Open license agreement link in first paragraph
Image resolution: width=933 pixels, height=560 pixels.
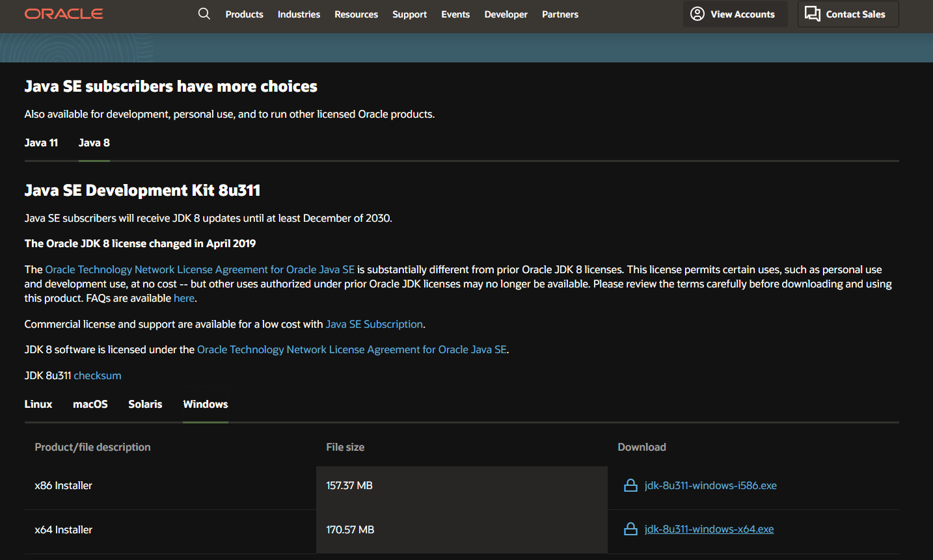click(200, 269)
